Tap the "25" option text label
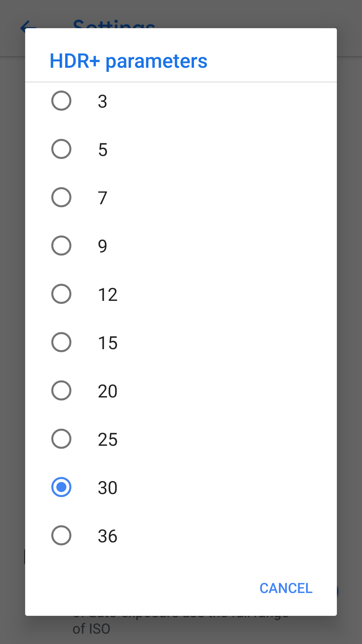Image resolution: width=362 pixels, height=644 pixels. (108, 439)
